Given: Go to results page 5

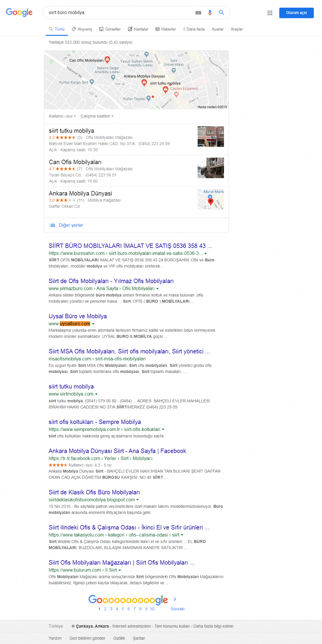Looking at the screenshot, I should pyautogui.click(x=123, y=609).
